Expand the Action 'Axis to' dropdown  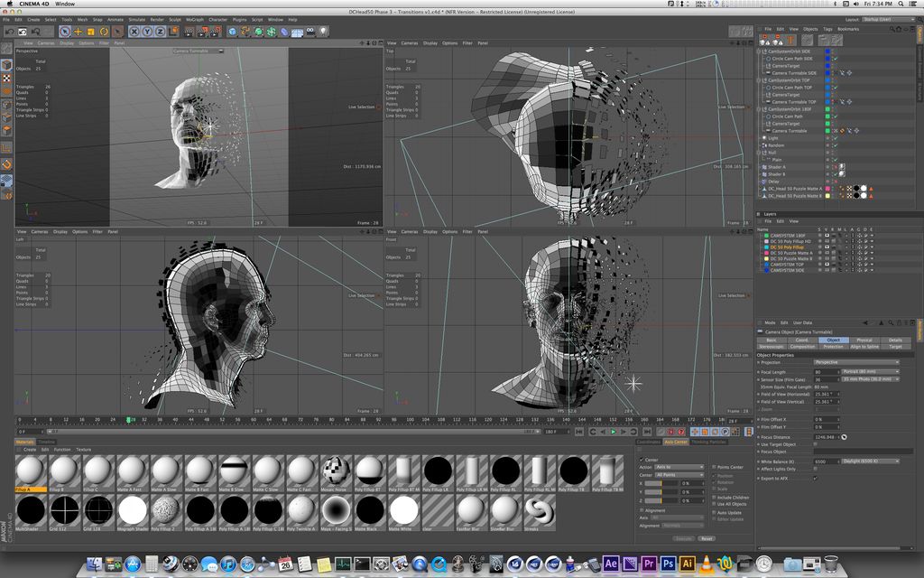coord(679,467)
